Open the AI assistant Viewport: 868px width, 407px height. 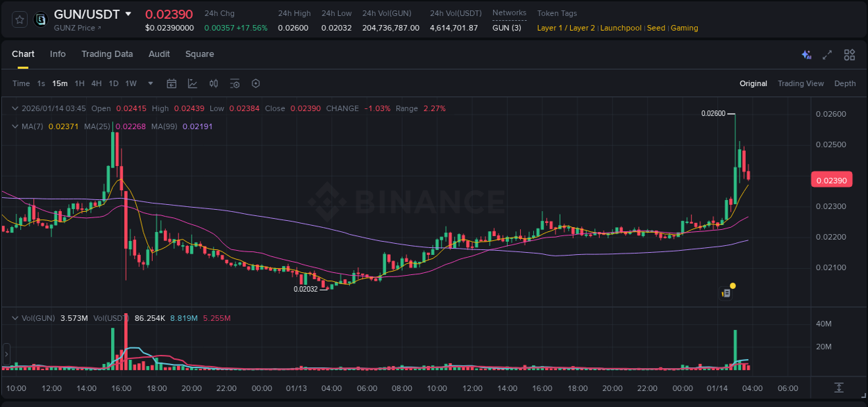(x=806, y=54)
